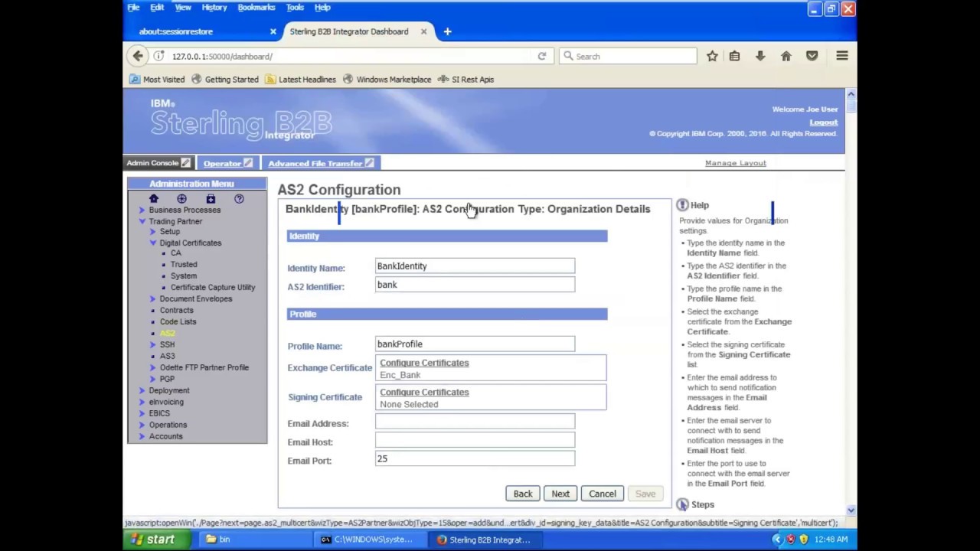Expand the eInvoicing menu
Viewport: 980px width, 551px height.
(x=142, y=402)
